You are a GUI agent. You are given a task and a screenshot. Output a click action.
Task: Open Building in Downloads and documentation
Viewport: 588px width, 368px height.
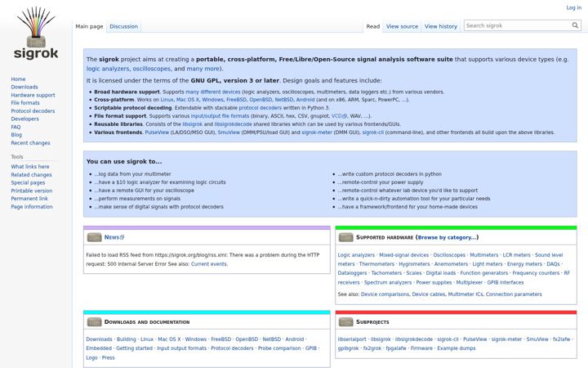click(126, 339)
